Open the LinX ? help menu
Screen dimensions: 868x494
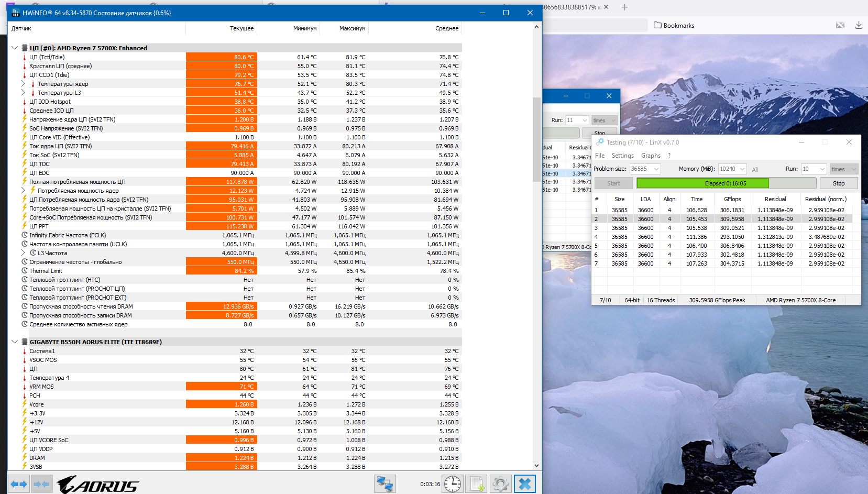(669, 156)
